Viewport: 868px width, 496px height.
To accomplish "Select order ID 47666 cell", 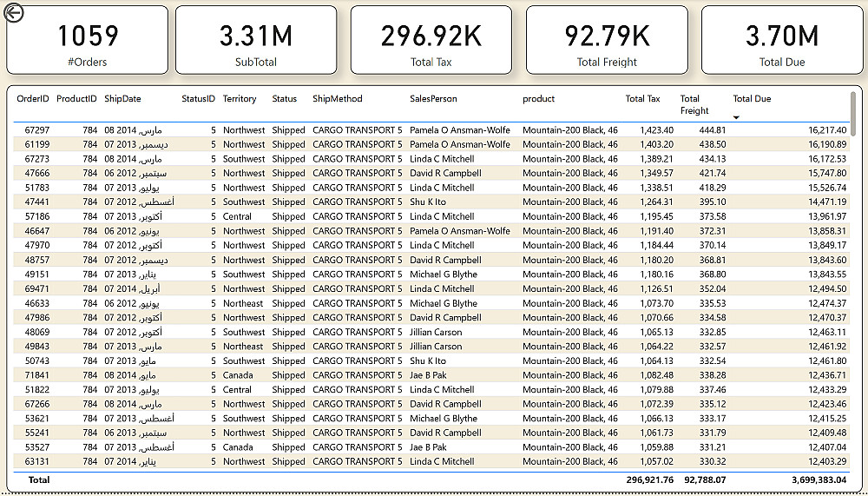I will [x=37, y=174].
